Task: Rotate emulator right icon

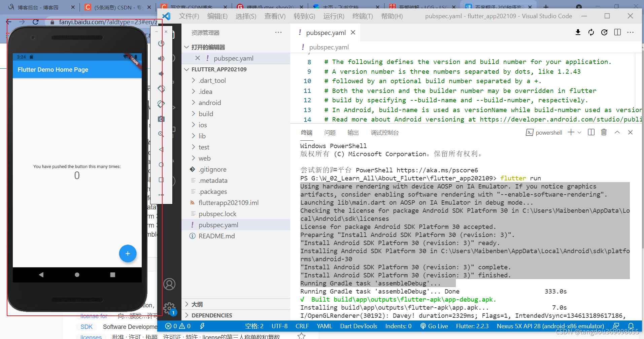Action: tap(161, 104)
